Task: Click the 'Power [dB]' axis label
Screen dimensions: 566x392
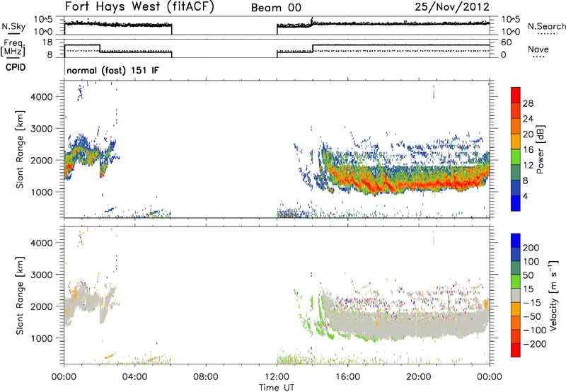Action: (x=540, y=149)
